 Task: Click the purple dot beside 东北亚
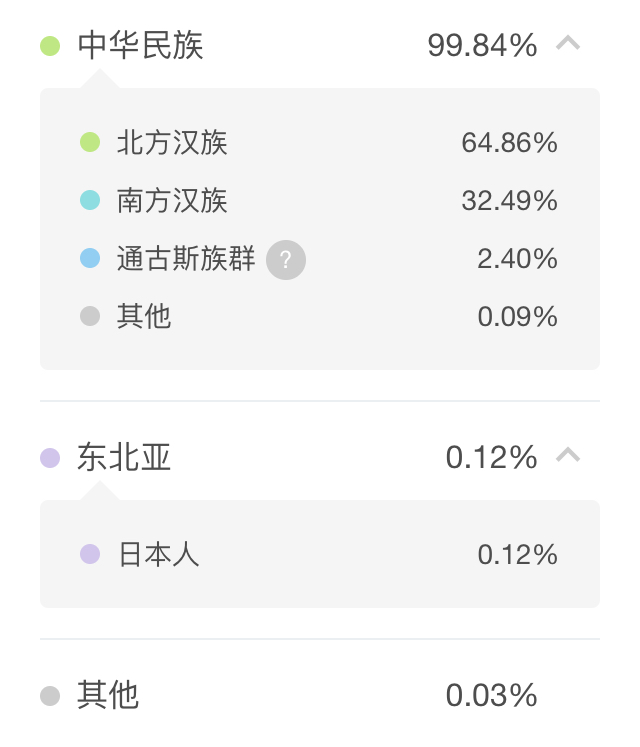pos(50,458)
